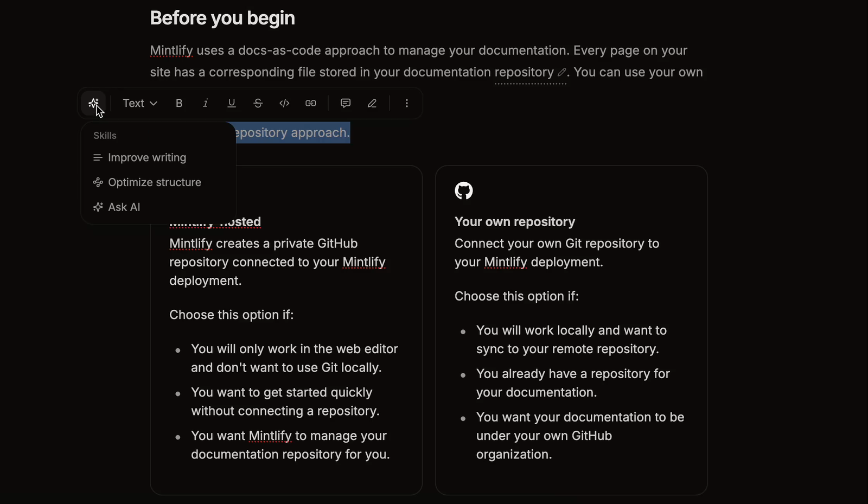The height and width of the screenshot is (504, 868).
Task: Click 'You already have a repository for' bullet
Action: point(573,383)
